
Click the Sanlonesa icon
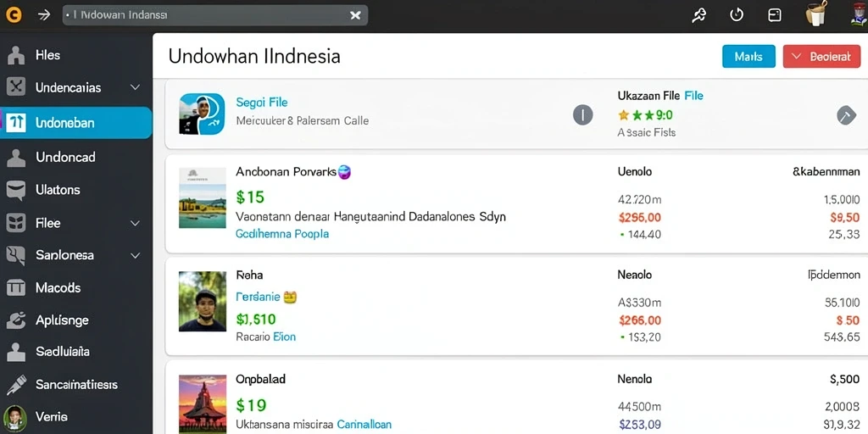[16, 255]
